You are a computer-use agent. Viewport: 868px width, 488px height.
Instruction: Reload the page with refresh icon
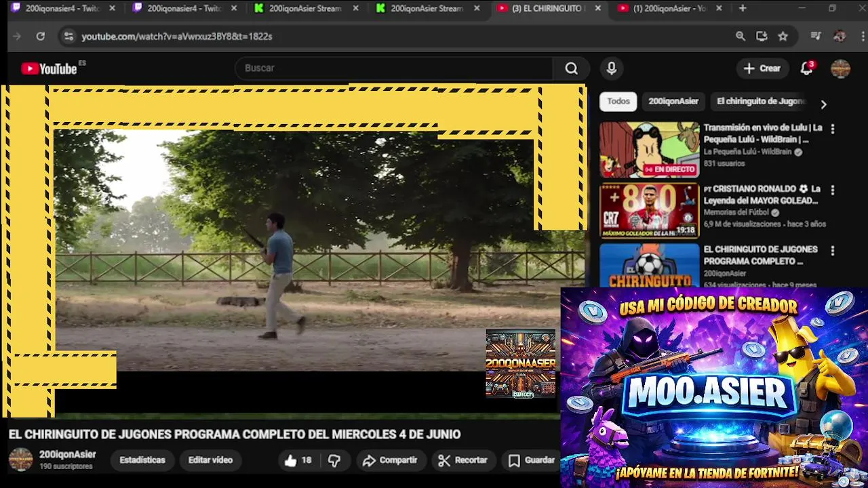(x=41, y=37)
